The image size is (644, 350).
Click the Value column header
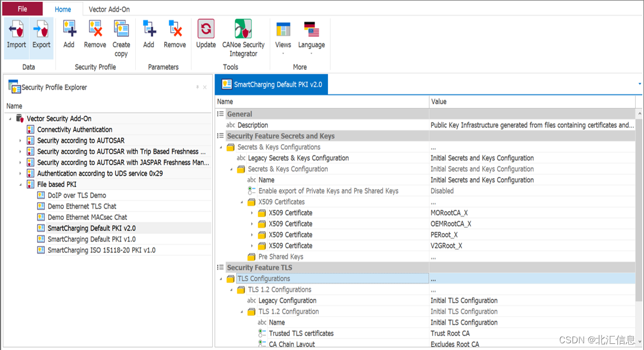tap(532, 102)
